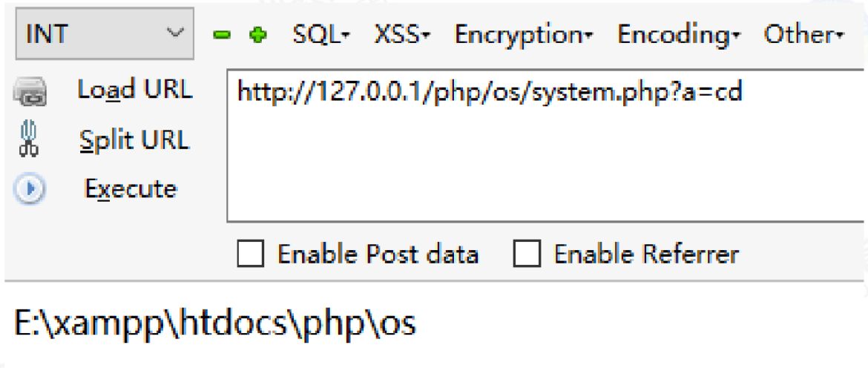This screenshot has height=368, width=868.
Task: Open the Other menu
Action: [803, 35]
